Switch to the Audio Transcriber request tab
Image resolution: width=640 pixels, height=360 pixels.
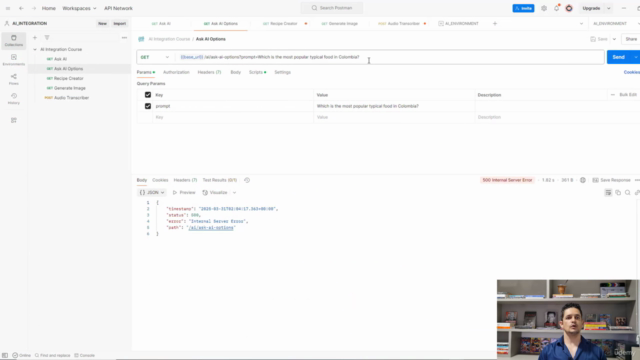(399, 24)
